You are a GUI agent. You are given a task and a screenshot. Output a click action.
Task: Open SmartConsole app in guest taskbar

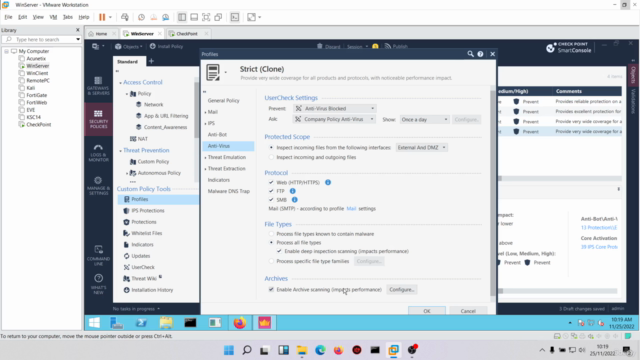coord(264,323)
